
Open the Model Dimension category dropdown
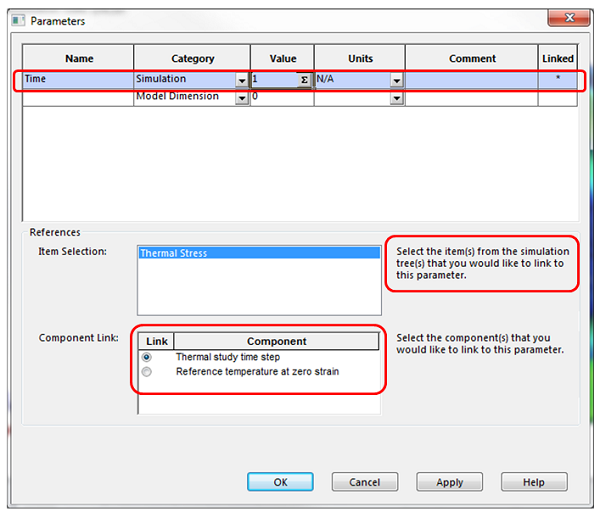pyautogui.click(x=242, y=98)
